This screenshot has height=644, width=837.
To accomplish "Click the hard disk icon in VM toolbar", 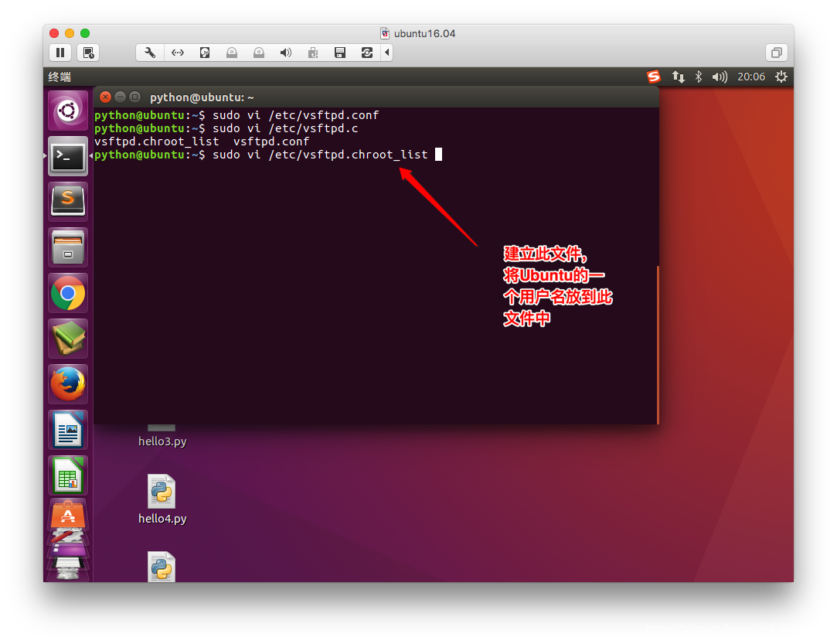I will pos(205,53).
